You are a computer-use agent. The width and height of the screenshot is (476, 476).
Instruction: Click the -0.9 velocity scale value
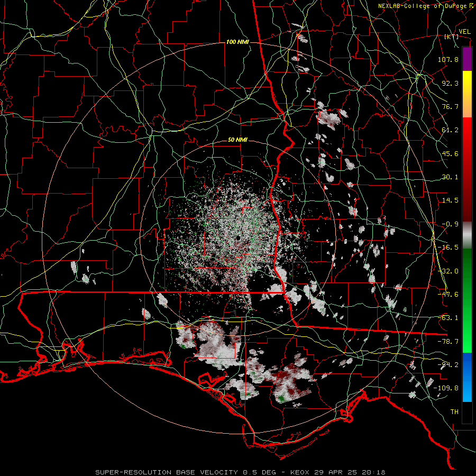pyautogui.click(x=450, y=224)
